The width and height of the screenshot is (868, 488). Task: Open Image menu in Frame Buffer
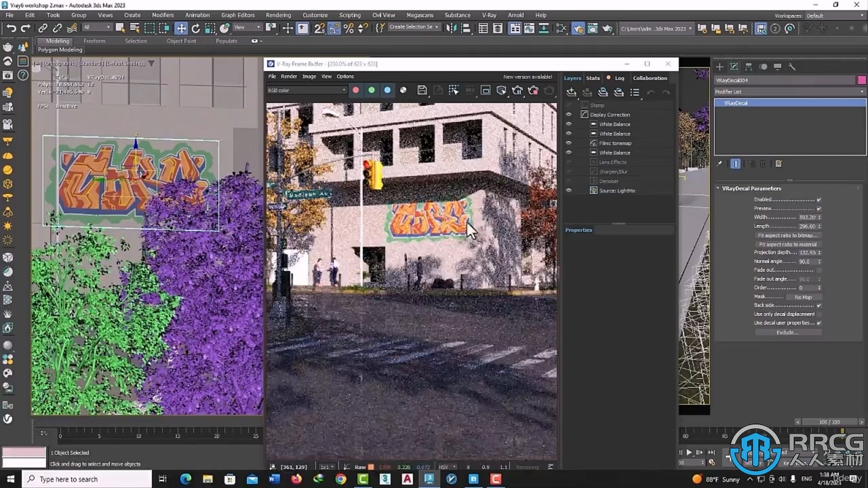point(309,77)
